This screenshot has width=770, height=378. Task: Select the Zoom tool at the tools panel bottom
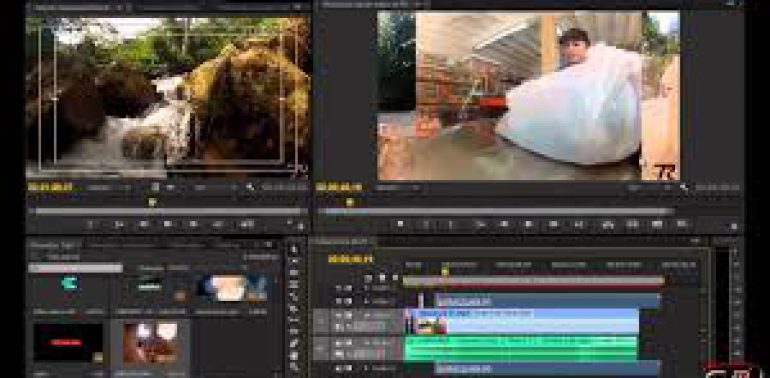tap(294, 367)
